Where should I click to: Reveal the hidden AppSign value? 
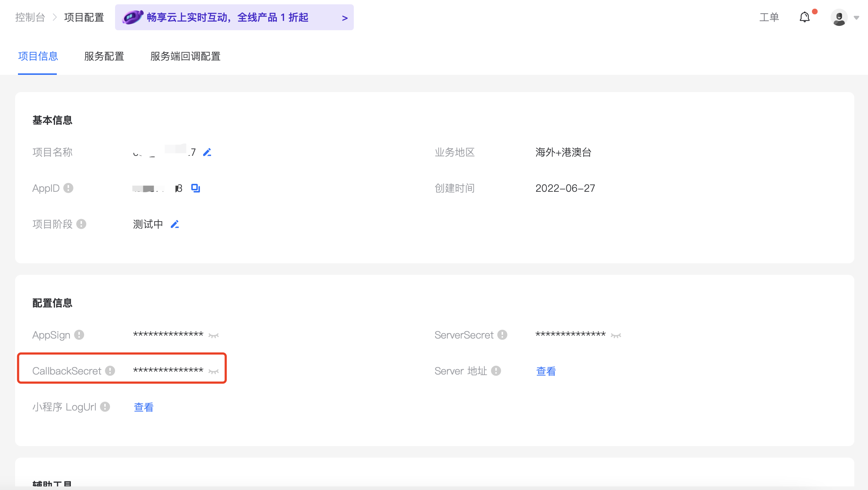tap(214, 336)
